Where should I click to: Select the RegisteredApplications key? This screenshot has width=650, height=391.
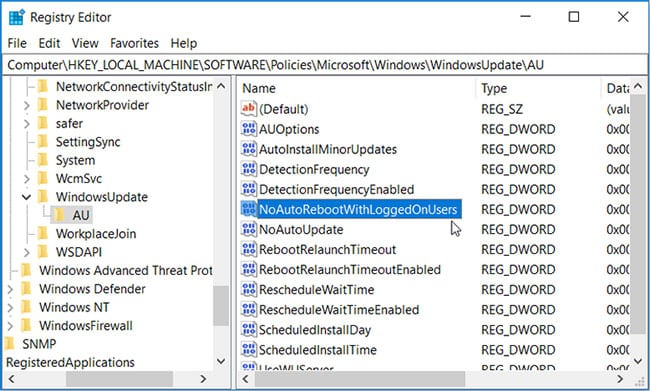pyautogui.click(x=70, y=362)
